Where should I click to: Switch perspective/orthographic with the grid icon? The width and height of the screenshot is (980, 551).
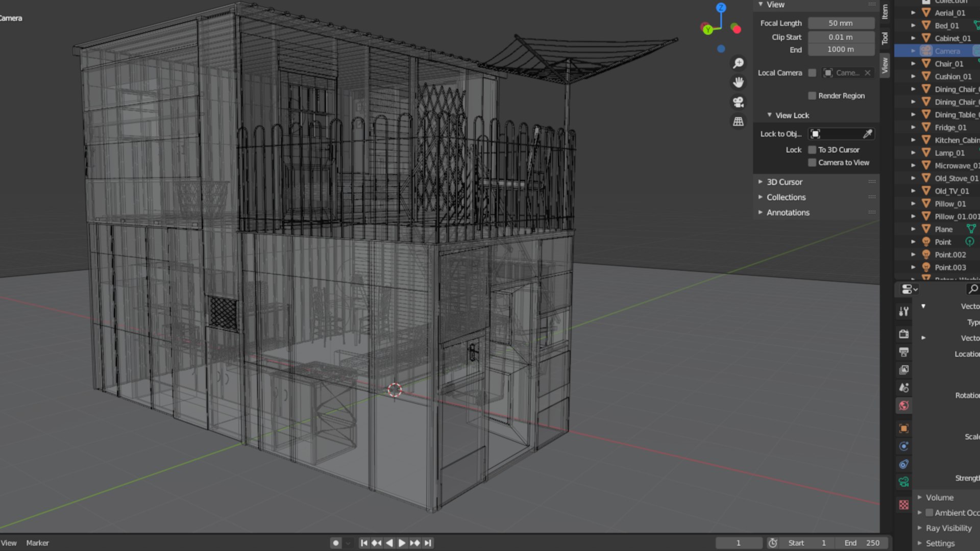(x=738, y=121)
